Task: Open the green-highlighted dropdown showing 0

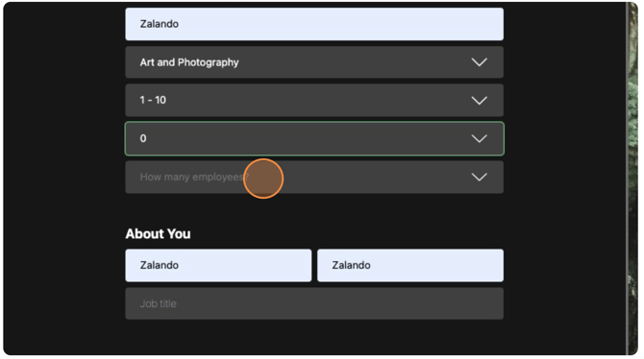Action: click(314, 138)
